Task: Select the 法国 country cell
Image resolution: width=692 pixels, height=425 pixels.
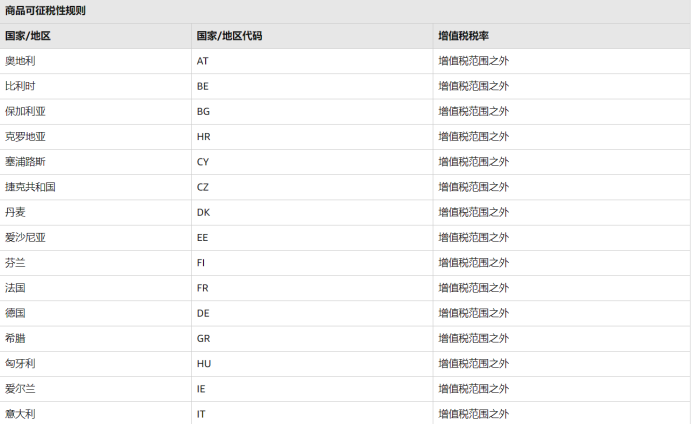Action: [15, 288]
